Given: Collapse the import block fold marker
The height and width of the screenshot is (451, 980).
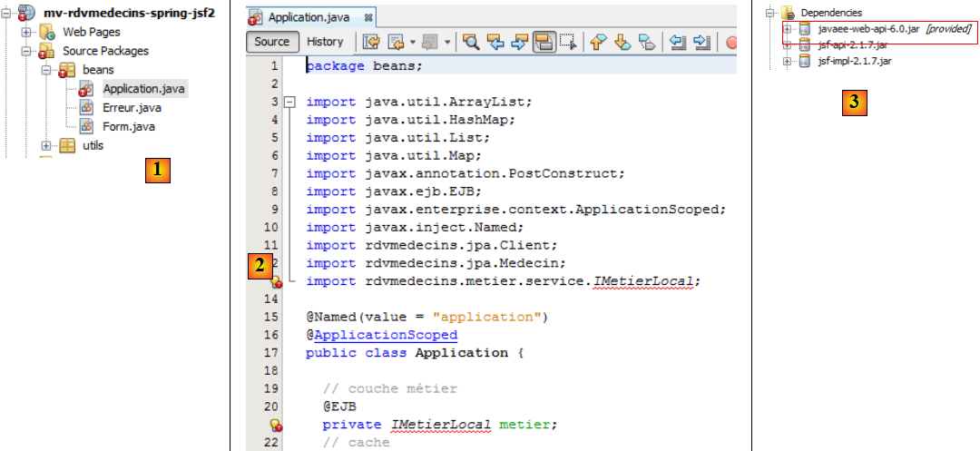Looking at the screenshot, I should coord(290,102).
